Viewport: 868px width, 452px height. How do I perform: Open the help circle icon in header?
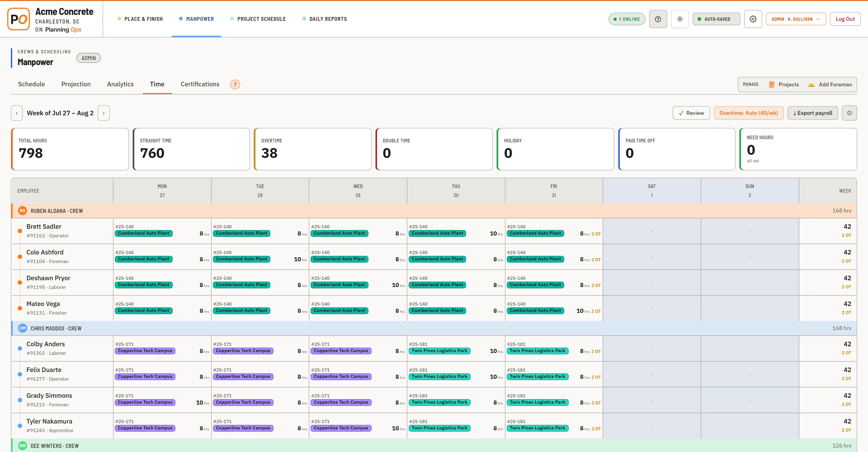tap(658, 19)
